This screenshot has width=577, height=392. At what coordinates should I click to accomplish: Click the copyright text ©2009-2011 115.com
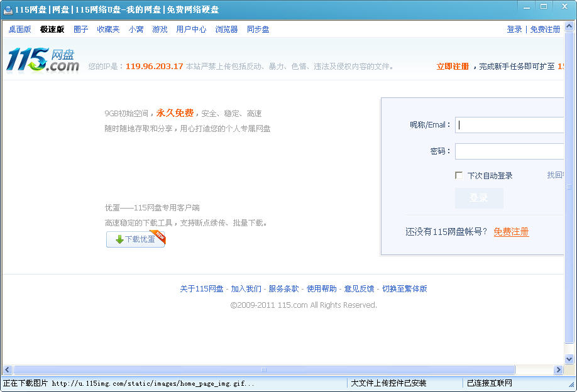point(304,305)
